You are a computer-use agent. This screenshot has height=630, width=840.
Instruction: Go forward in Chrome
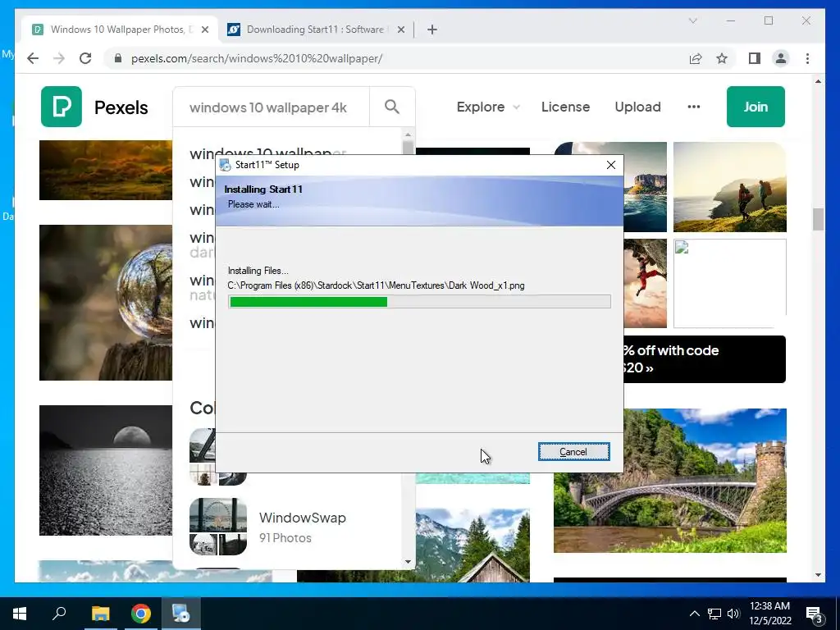(59, 58)
